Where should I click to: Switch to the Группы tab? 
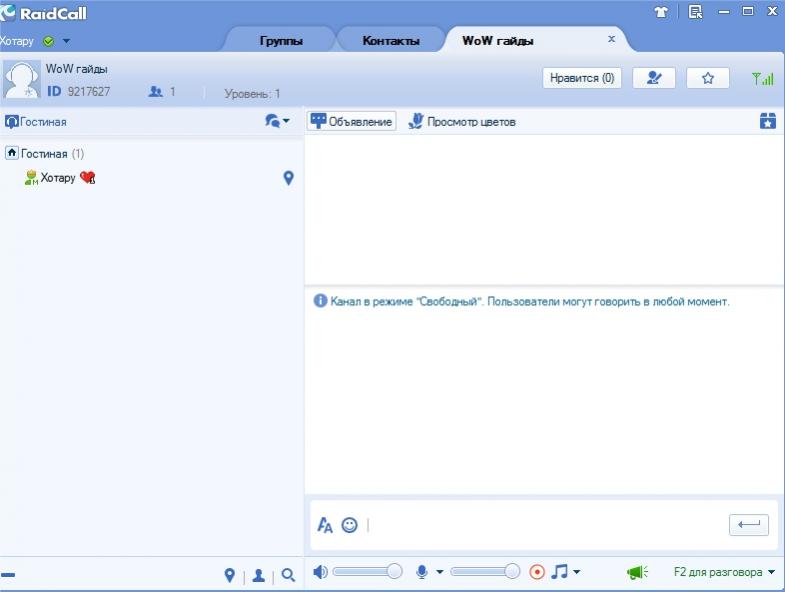(x=280, y=41)
